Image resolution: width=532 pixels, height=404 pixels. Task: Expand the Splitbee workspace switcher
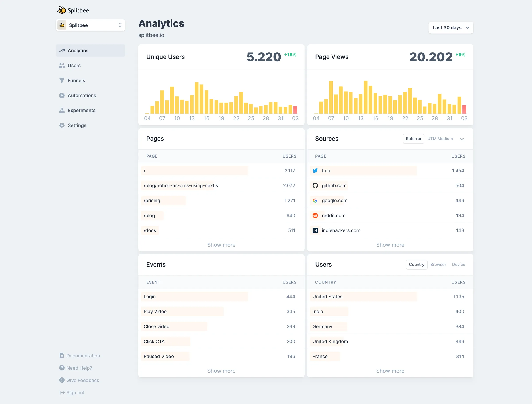coord(120,25)
